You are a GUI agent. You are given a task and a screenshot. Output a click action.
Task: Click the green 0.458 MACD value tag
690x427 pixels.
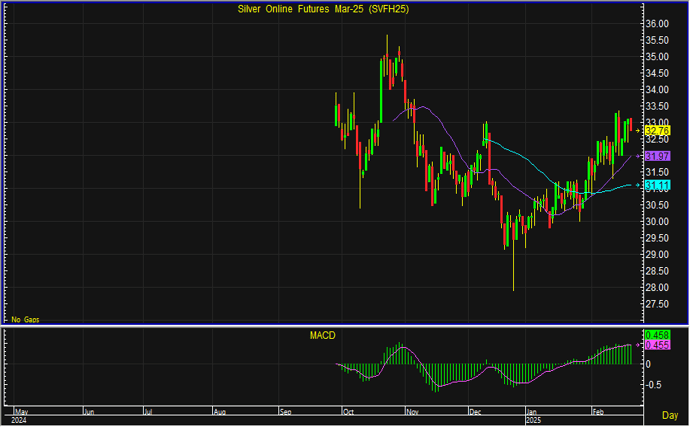(x=657, y=334)
